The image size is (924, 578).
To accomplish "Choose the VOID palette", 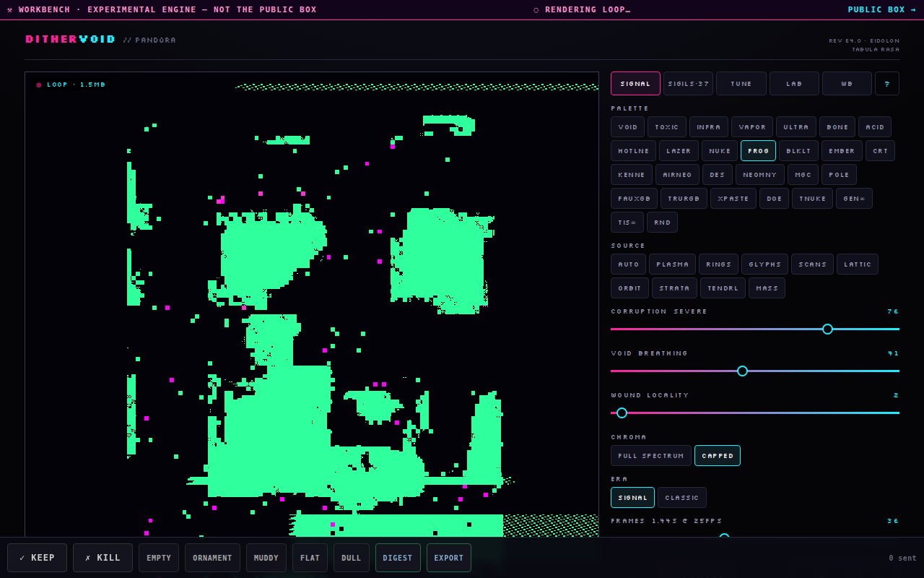I will coord(627,127).
